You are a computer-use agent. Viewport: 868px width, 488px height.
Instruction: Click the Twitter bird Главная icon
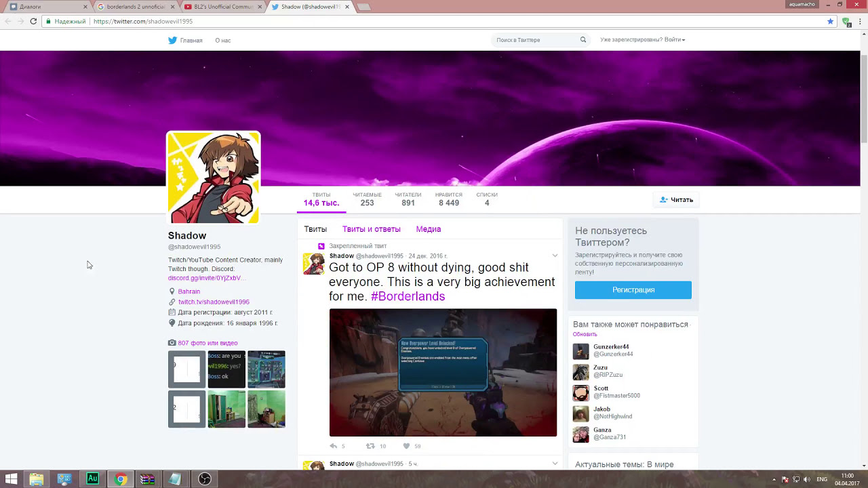point(172,40)
